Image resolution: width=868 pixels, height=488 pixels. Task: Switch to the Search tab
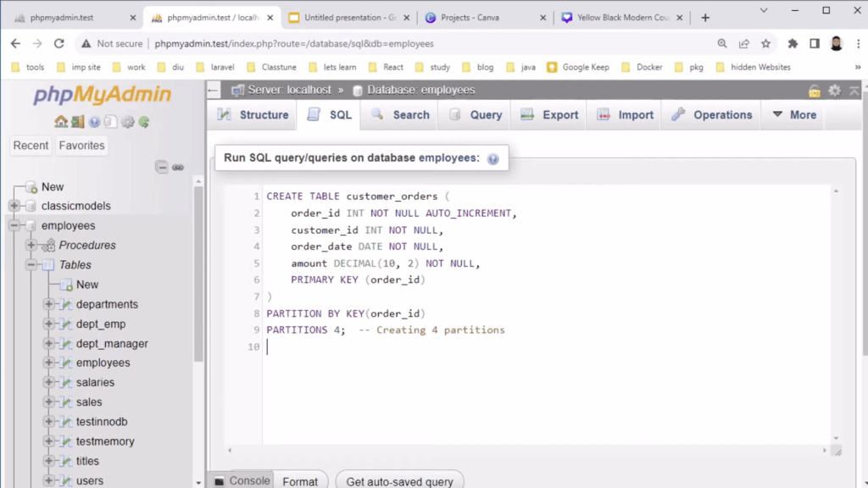click(x=400, y=115)
